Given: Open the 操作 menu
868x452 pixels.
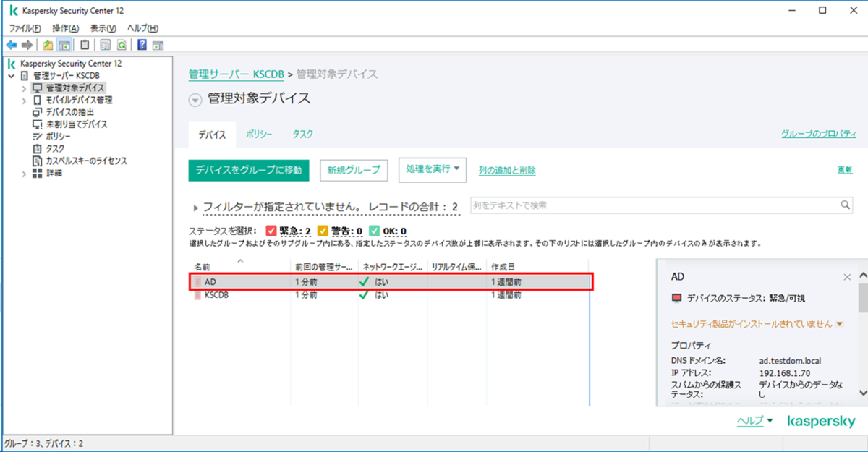Looking at the screenshot, I should point(65,28).
